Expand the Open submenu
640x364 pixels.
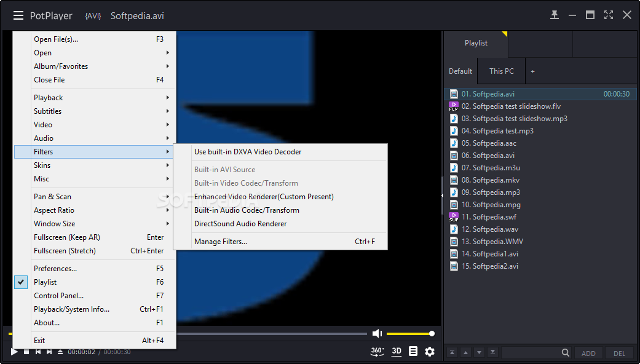(95, 53)
